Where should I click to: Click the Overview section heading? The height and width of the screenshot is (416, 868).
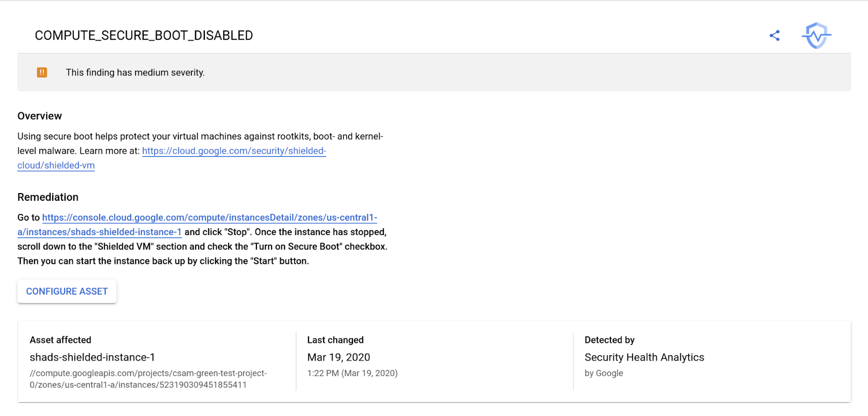click(x=40, y=115)
